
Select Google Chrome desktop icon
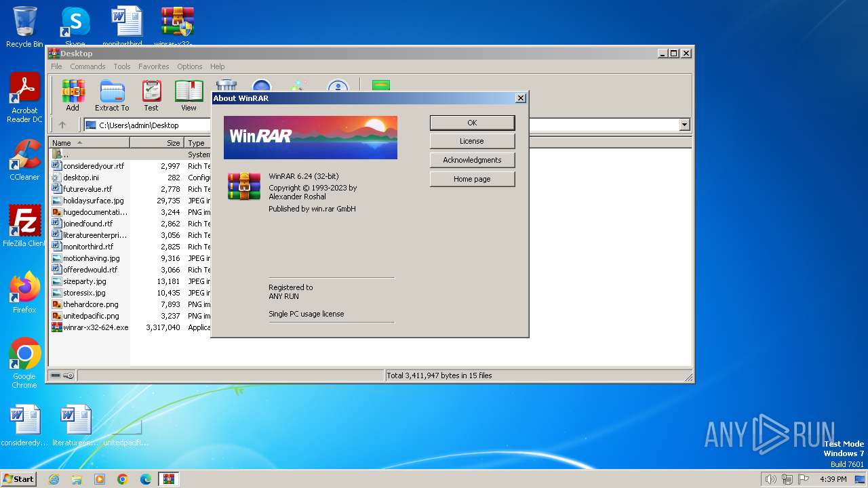[x=24, y=363]
